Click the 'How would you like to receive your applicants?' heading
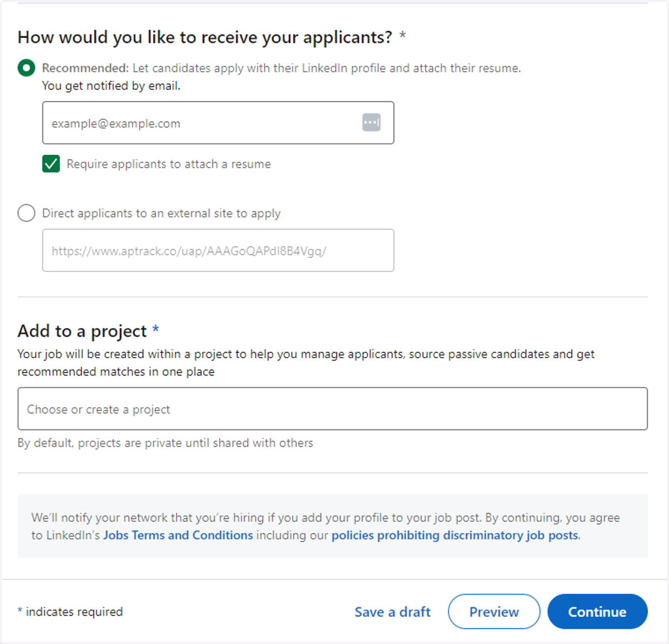Screen dimensions: 669x644 205,37
